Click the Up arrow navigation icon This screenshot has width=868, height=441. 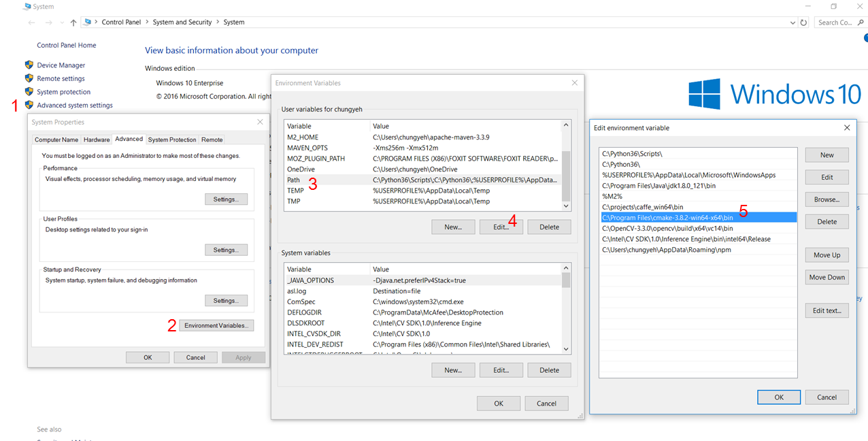(73, 22)
